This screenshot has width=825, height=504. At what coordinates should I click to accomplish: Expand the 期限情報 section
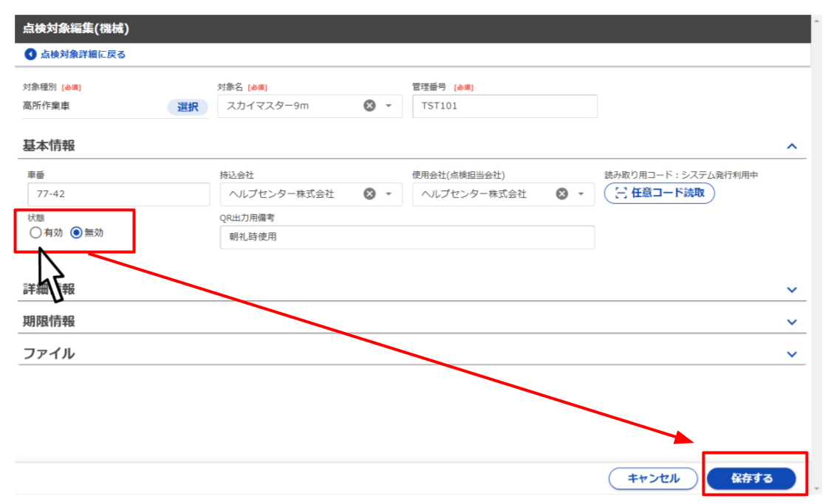point(792,321)
